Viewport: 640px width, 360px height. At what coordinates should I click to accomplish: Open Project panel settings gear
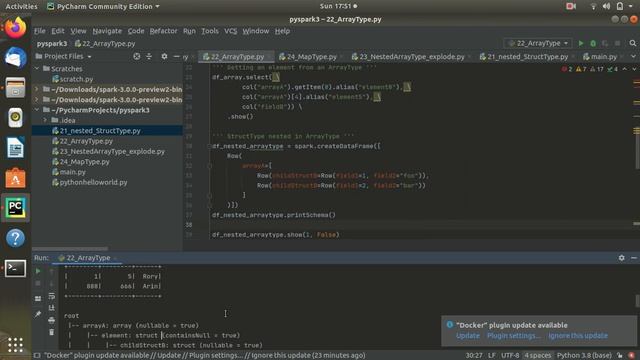(164, 56)
